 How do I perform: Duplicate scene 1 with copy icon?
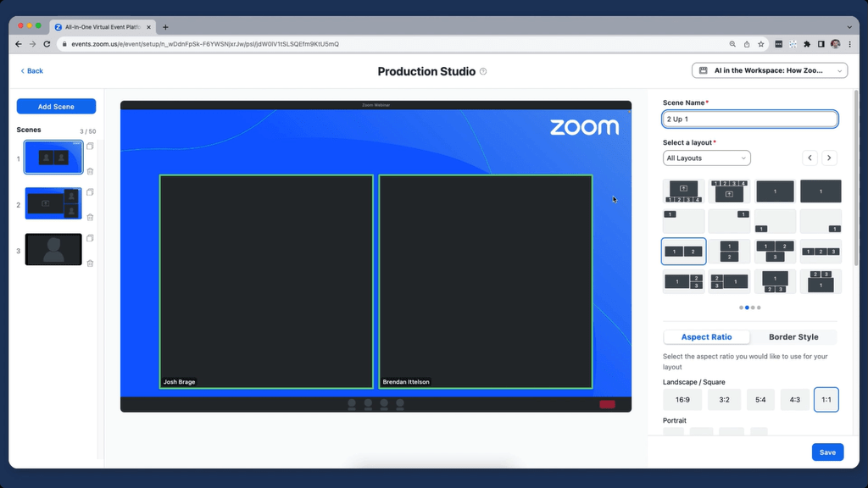pos(90,147)
